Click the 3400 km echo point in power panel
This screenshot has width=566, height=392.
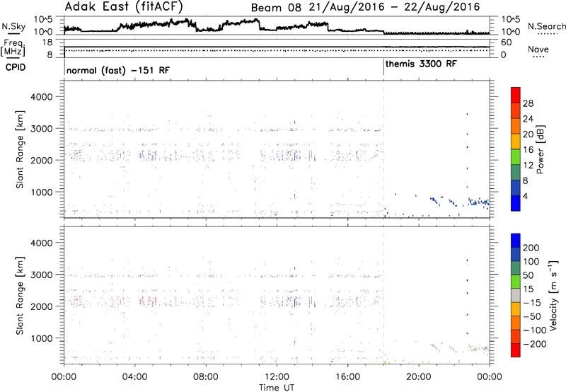pos(467,114)
